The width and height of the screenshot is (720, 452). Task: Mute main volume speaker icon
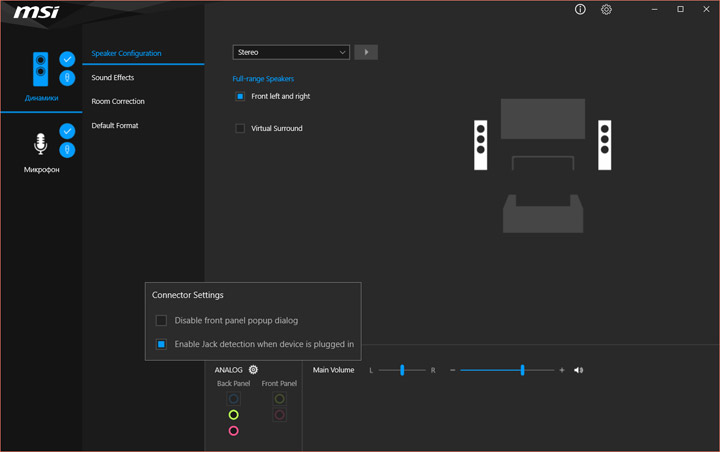[579, 370]
